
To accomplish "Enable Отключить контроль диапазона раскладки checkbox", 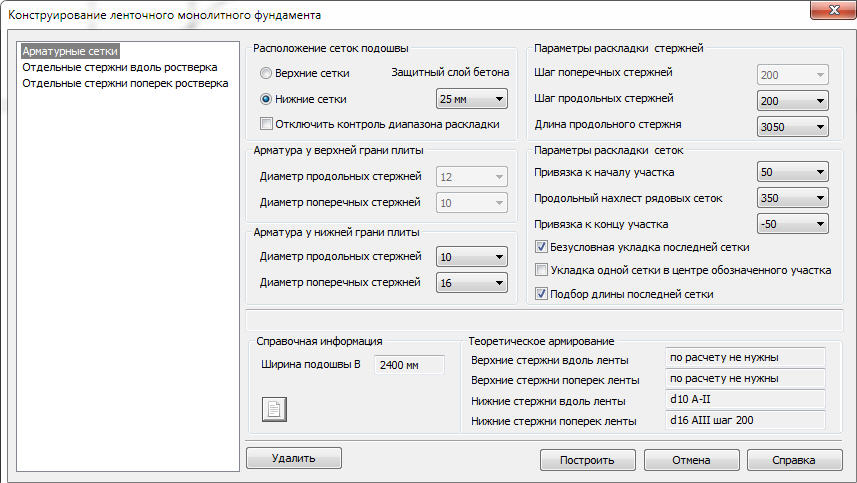I will click(x=266, y=124).
